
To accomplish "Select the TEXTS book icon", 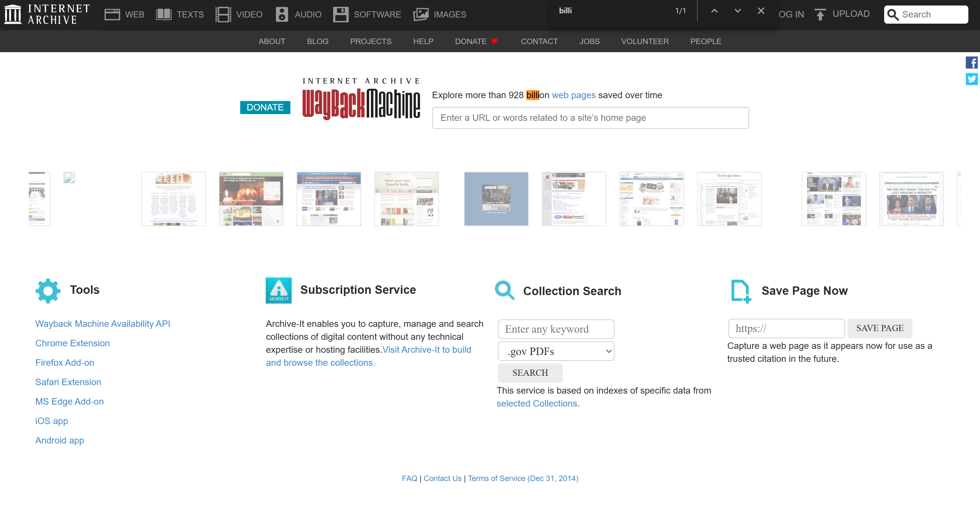I will [x=163, y=14].
